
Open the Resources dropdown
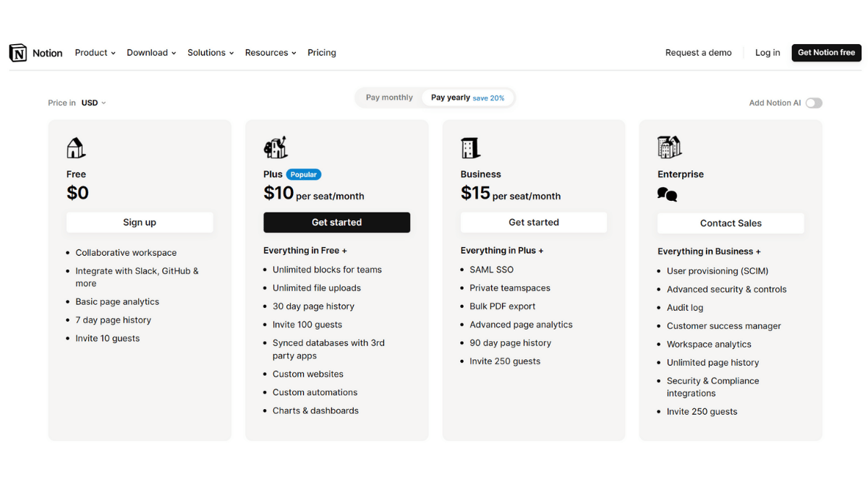pos(270,52)
